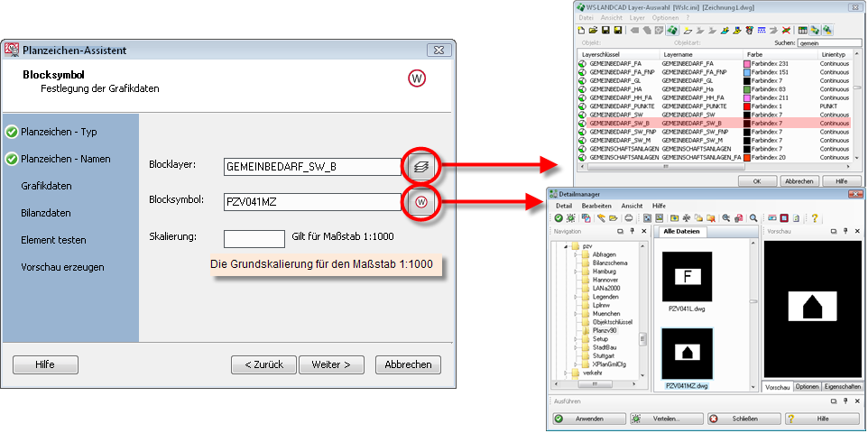Screen dimensions: 868x433
Task: Click the yellow help question mark icon
Action: 814,218
